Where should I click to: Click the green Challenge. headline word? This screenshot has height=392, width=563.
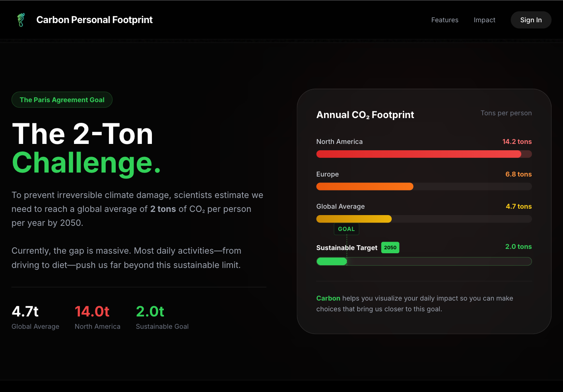tap(86, 163)
